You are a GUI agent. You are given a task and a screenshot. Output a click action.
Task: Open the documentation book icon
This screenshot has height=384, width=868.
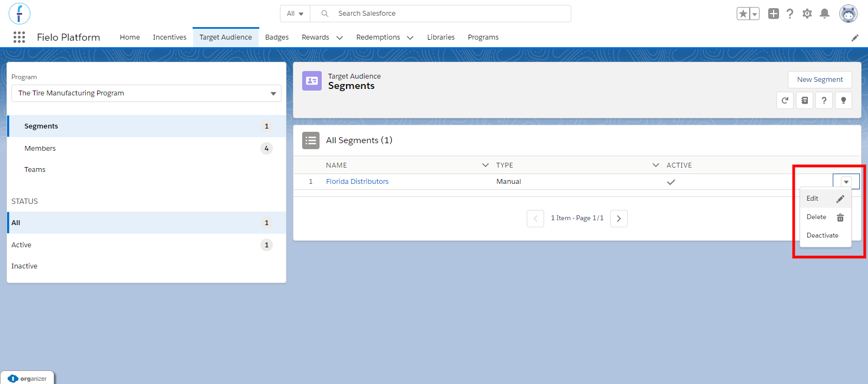point(805,100)
